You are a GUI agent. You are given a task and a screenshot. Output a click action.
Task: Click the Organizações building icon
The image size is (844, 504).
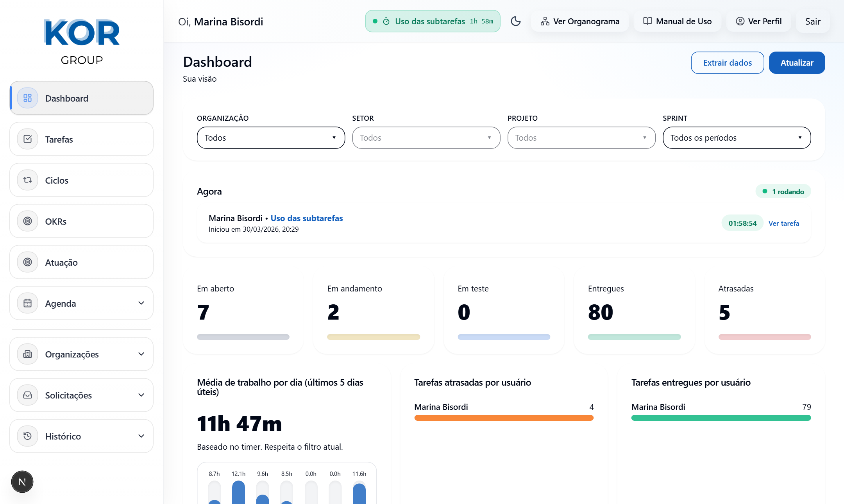(27, 354)
